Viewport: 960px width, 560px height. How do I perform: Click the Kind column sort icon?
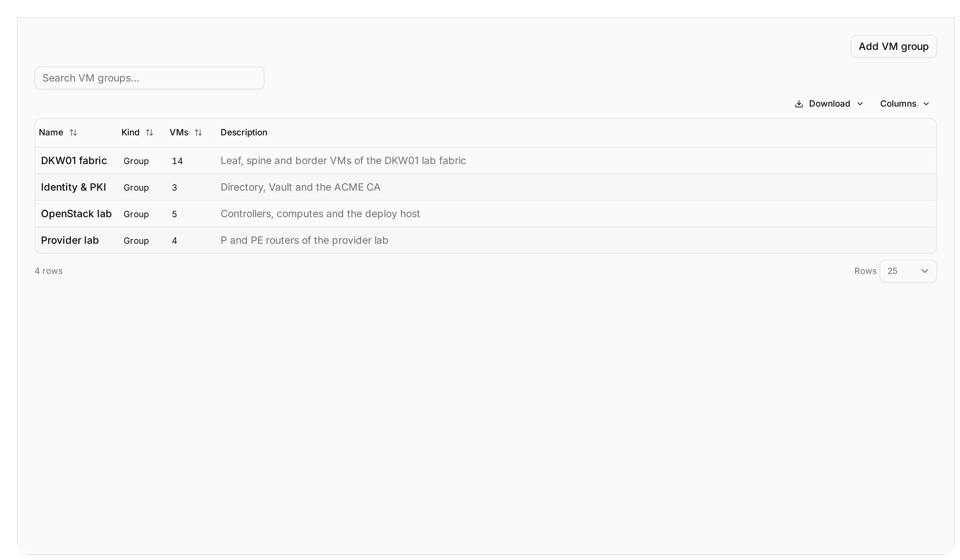pos(149,132)
